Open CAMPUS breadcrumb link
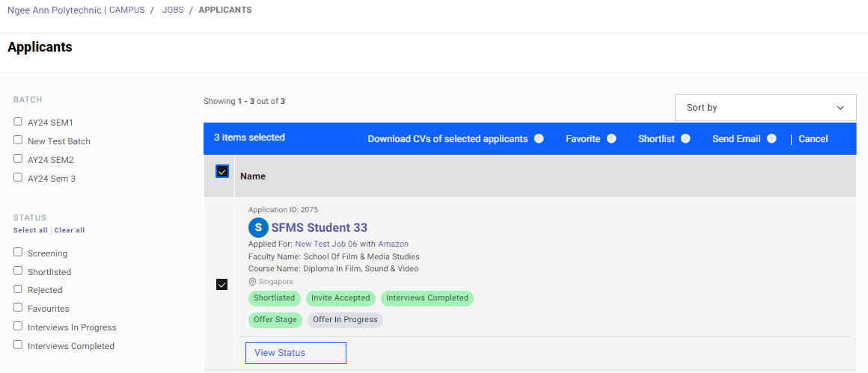 coord(126,10)
